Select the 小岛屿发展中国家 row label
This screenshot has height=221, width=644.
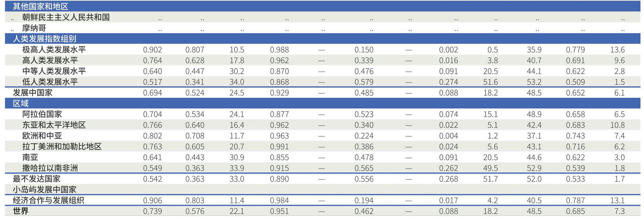tap(44, 190)
